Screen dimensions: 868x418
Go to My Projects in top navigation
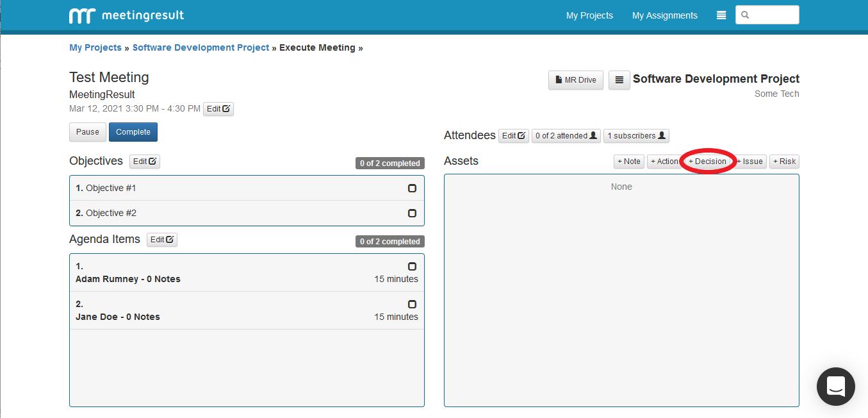click(x=589, y=15)
